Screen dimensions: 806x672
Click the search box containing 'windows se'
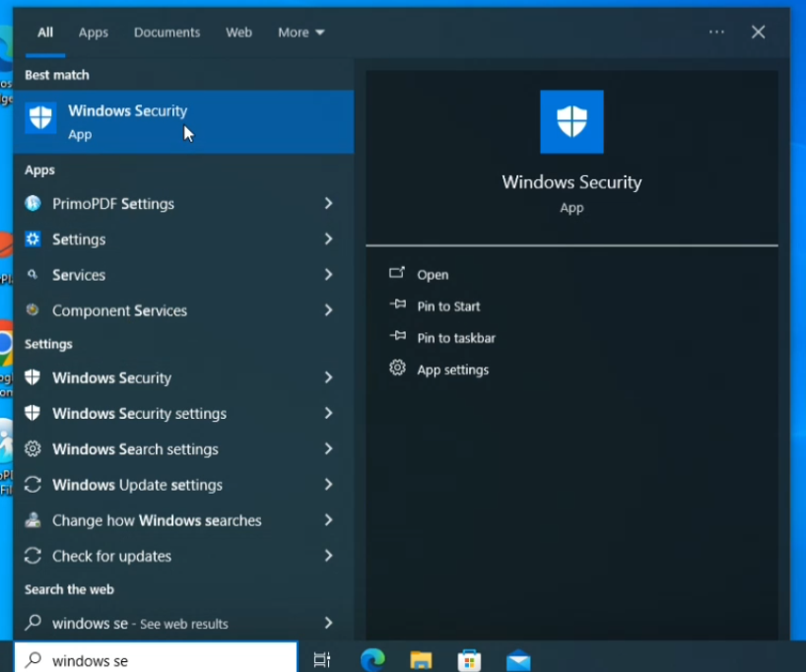point(156,657)
